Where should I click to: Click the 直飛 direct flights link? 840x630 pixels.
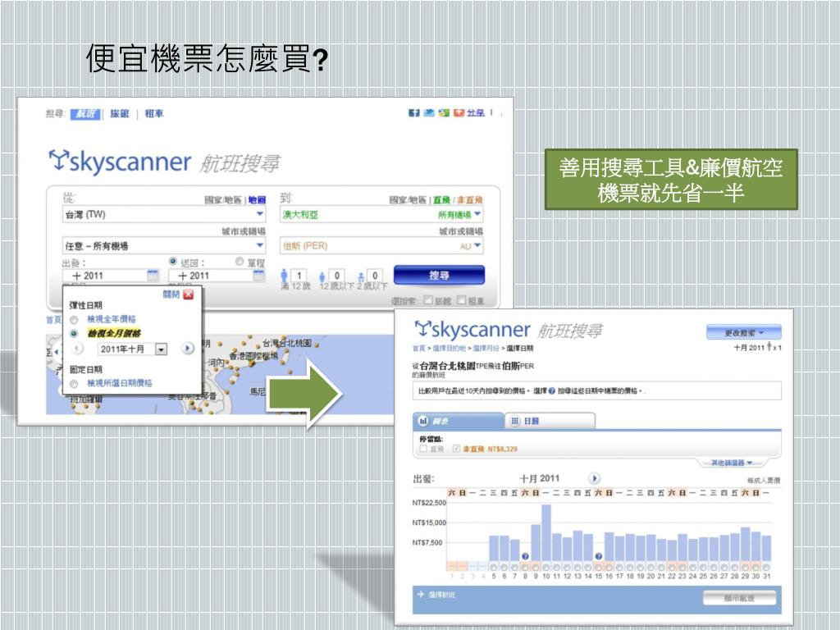click(441, 200)
